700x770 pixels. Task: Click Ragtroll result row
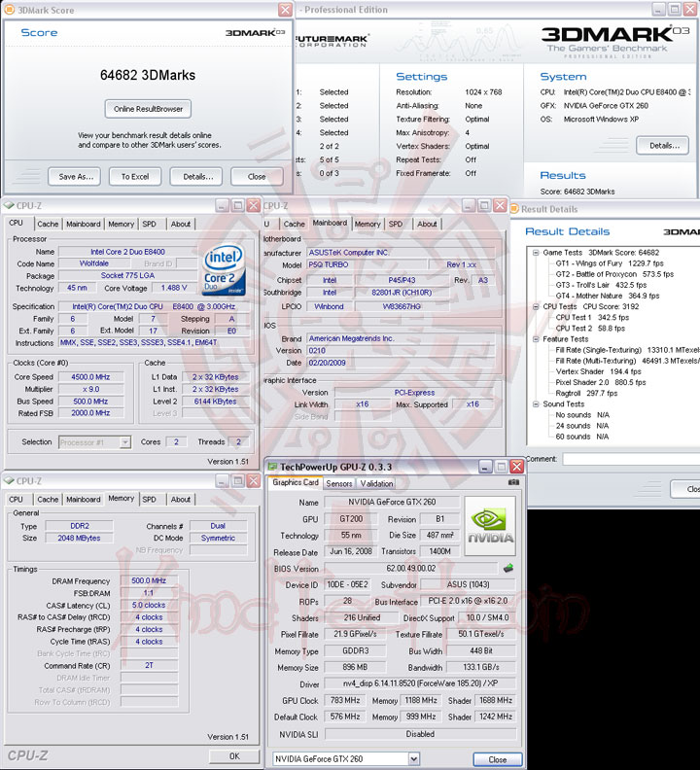586,393
